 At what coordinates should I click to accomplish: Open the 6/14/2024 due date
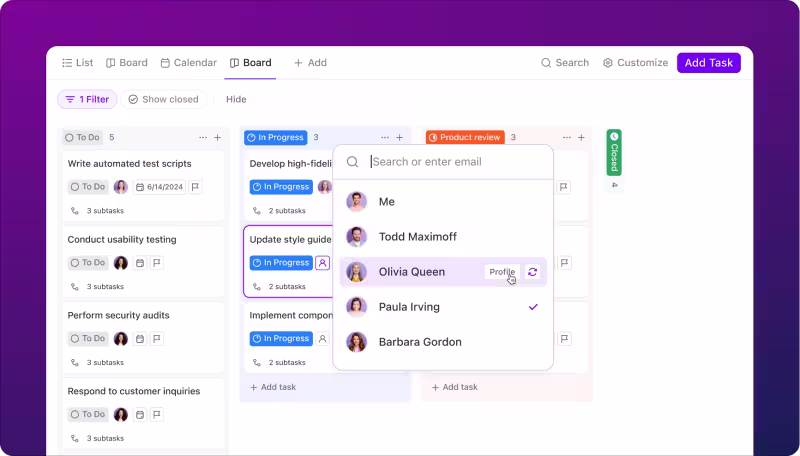click(159, 187)
